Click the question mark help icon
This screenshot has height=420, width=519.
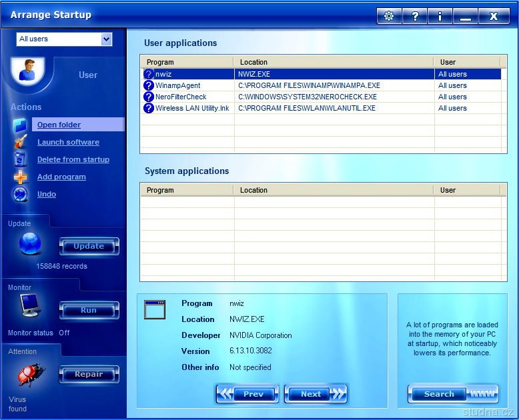pyautogui.click(x=414, y=16)
